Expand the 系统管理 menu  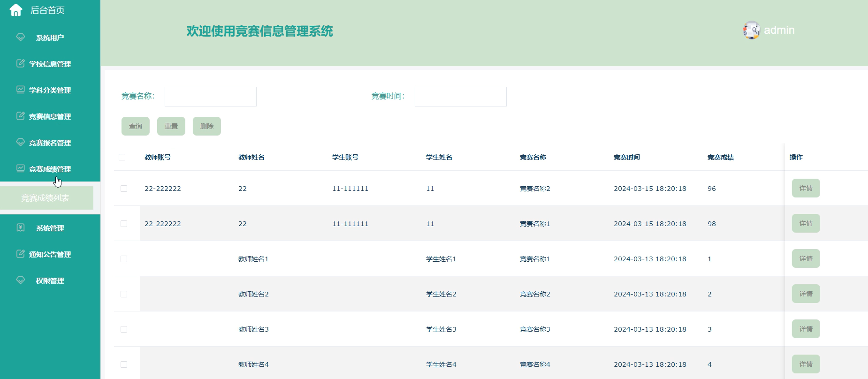pos(50,228)
